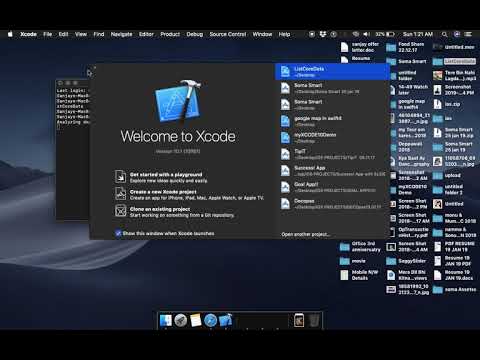Open the Source Control menu
The width and height of the screenshot is (480, 360).
pyautogui.click(x=228, y=34)
